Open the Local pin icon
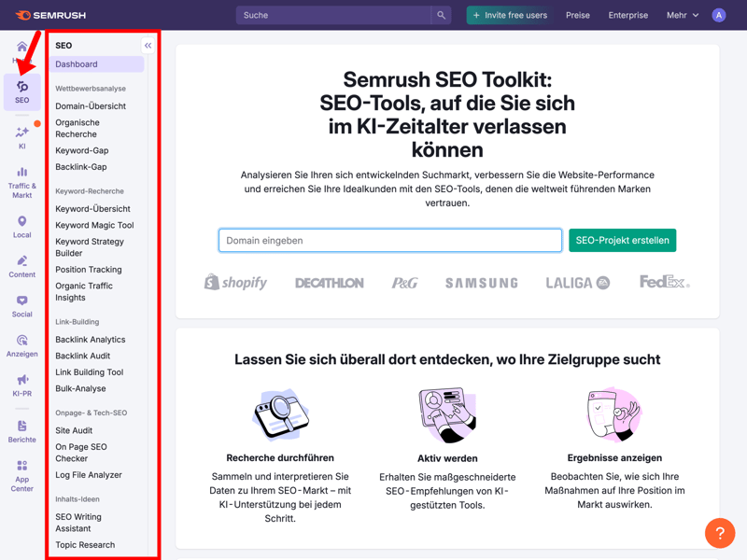Image resolution: width=747 pixels, height=560 pixels. pyautogui.click(x=21, y=221)
